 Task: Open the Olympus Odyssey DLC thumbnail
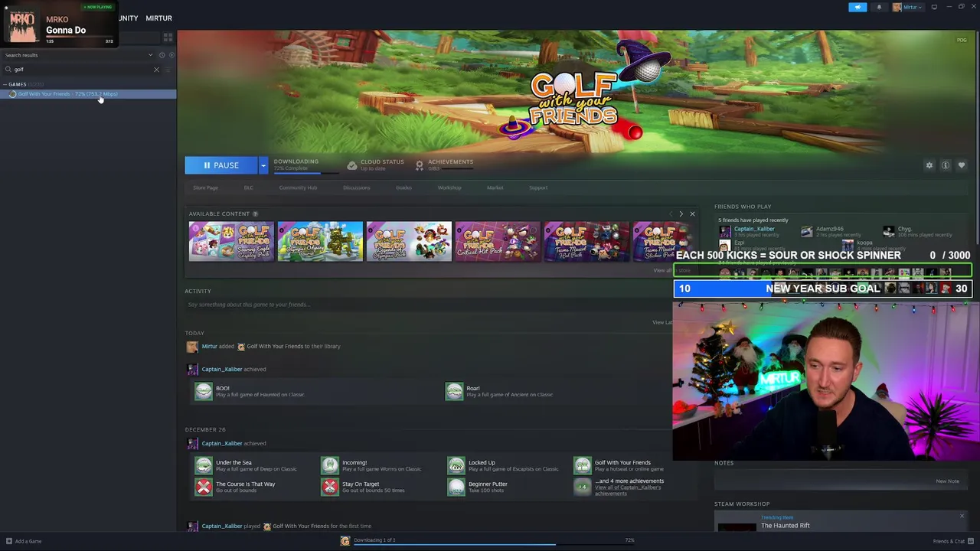point(320,241)
